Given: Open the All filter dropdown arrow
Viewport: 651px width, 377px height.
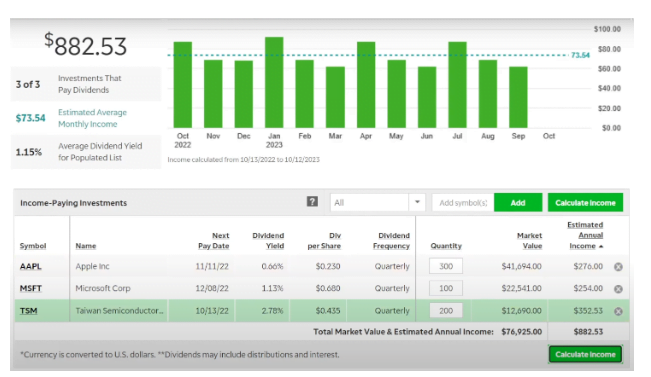Looking at the screenshot, I should (x=417, y=203).
